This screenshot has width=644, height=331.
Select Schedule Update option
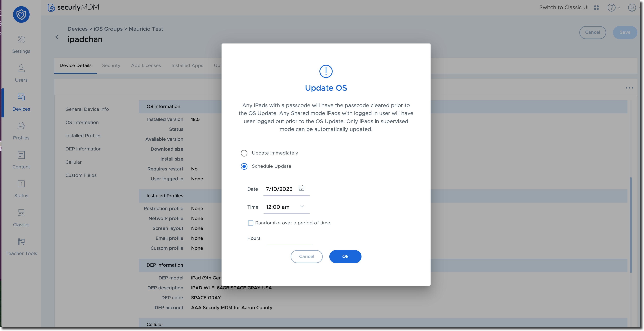[x=244, y=166]
